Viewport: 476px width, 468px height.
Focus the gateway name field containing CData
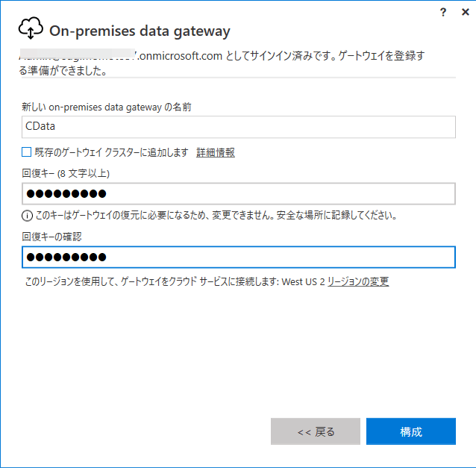239,127
